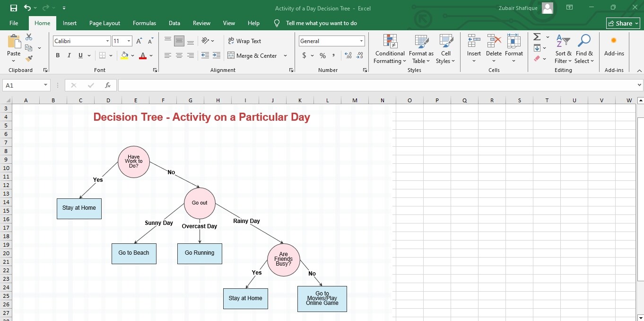This screenshot has height=321, width=644.
Task: Click the Insert Function button
Action: pyautogui.click(x=108, y=85)
